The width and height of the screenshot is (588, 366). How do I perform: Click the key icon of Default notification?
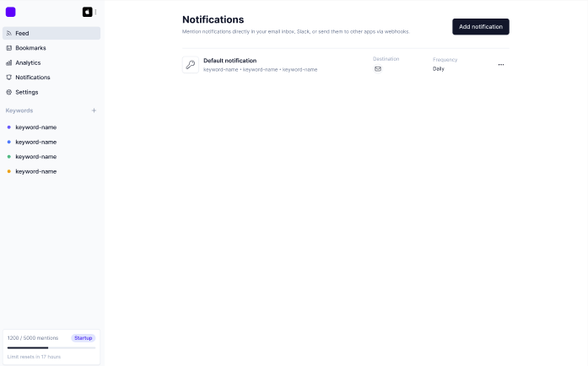tap(191, 65)
